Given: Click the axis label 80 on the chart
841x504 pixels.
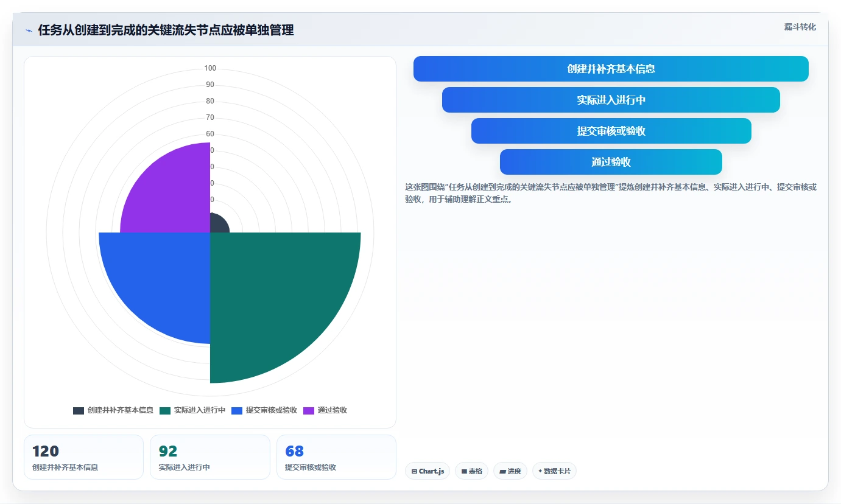Looking at the screenshot, I should (210, 101).
